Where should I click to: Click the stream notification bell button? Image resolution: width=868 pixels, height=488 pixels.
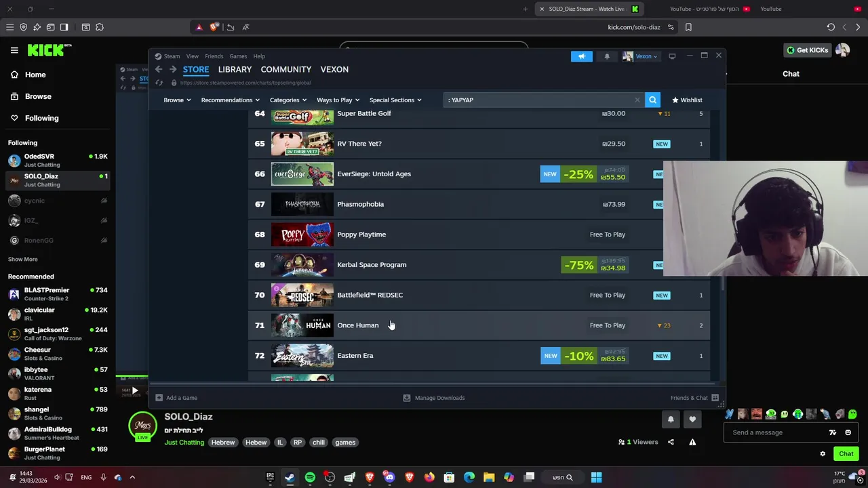671,419
